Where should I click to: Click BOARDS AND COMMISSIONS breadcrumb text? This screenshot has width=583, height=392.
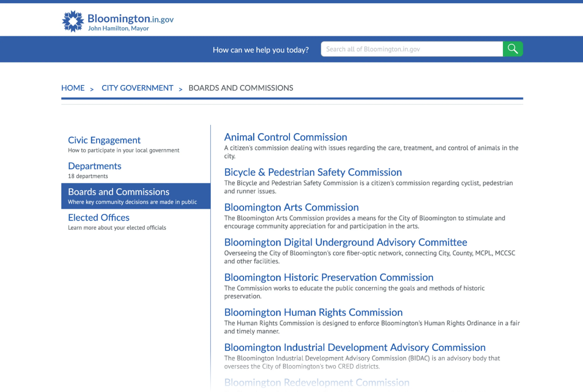point(241,88)
